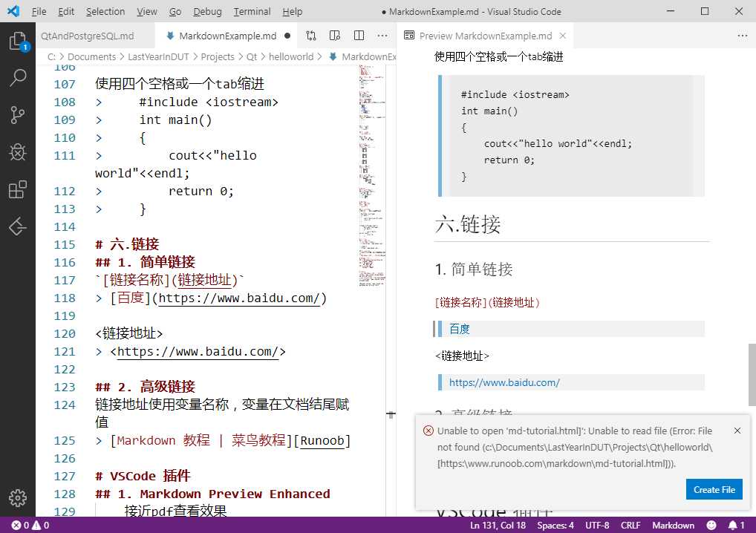Click the warnings triangle in status bar
Screen dimensions: 756x533
coord(41,526)
